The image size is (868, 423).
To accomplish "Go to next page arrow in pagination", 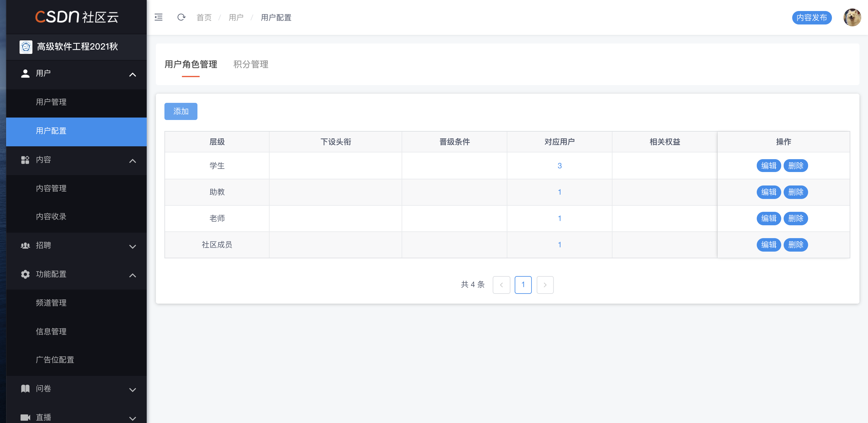I will click(x=545, y=285).
